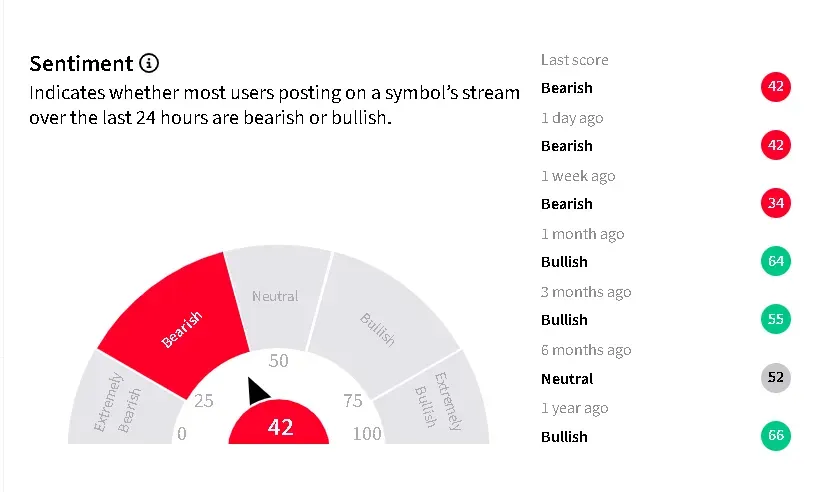Click the 1 month ago Bullish label

click(x=564, y=262)
